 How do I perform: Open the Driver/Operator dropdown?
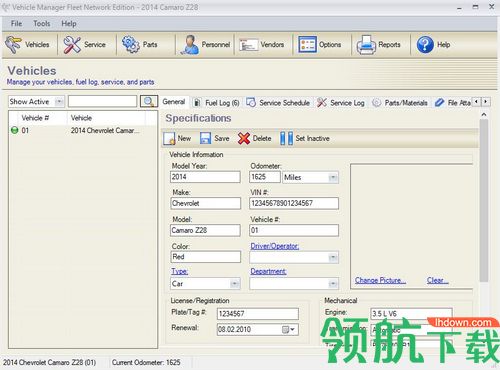[x=333, y=257]
